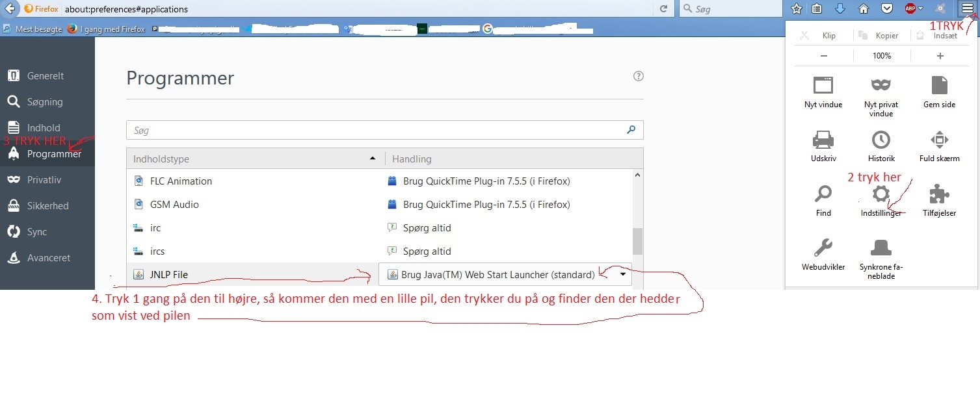Open Nyt privat vindue mask icon

pyautogui.click(x=881, y=86)
